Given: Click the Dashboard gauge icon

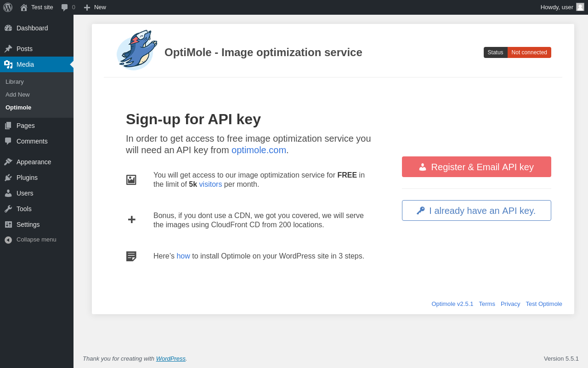Looking at the screenshot, I should coord(8,28).
